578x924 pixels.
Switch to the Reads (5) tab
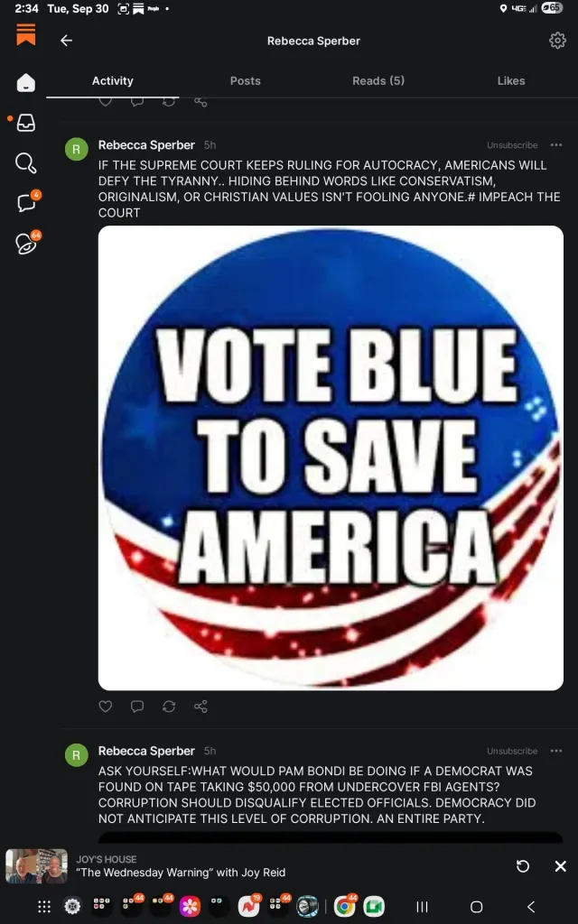[378, 80]
